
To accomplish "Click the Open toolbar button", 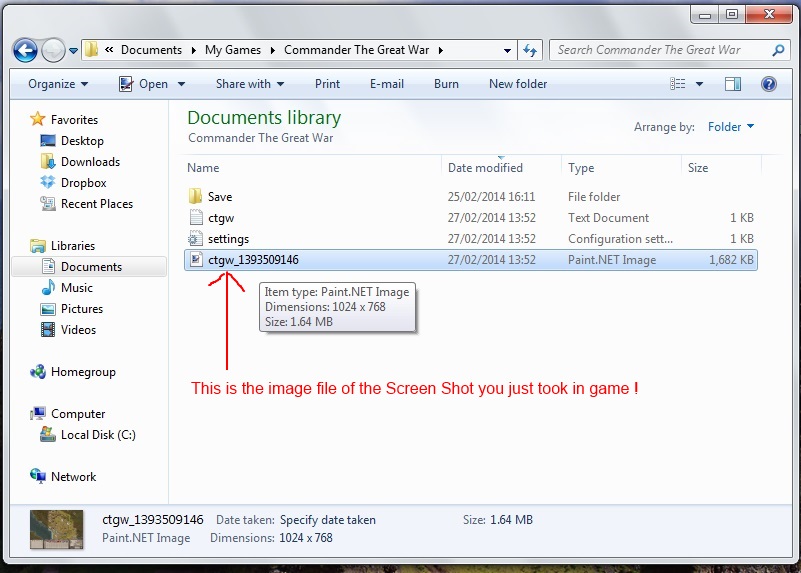I will click(x=144, y=84).
